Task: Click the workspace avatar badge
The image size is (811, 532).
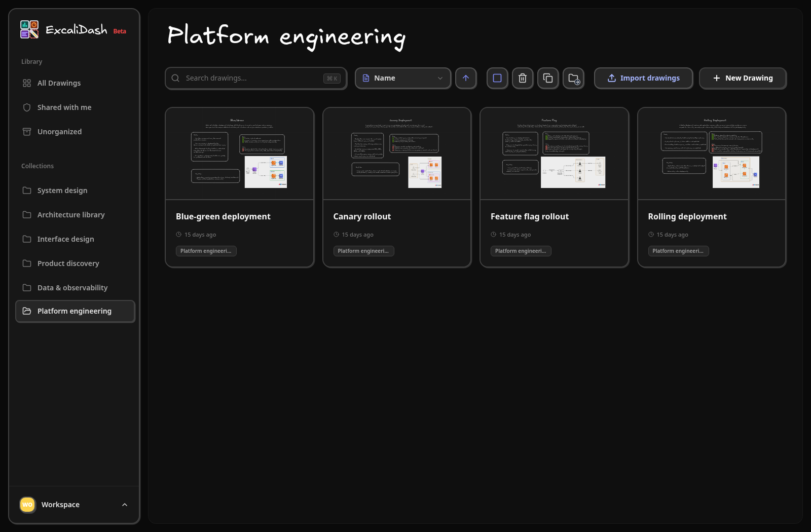Action: tap(27, 505)
